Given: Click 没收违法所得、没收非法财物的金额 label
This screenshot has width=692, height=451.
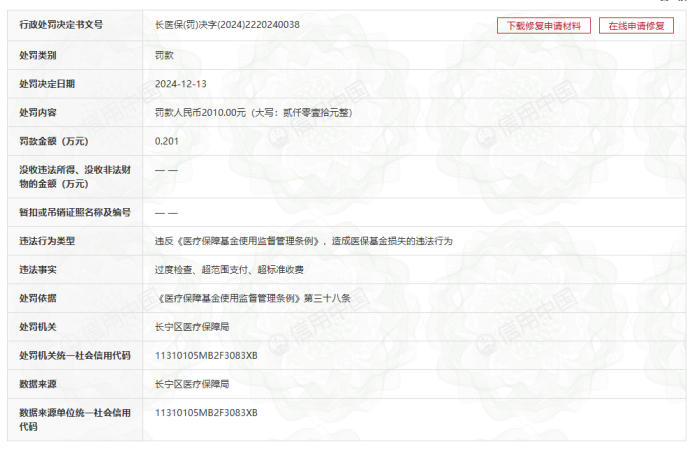Looking at the screenshot, I should pyautogui.click(x=75, y=177).
